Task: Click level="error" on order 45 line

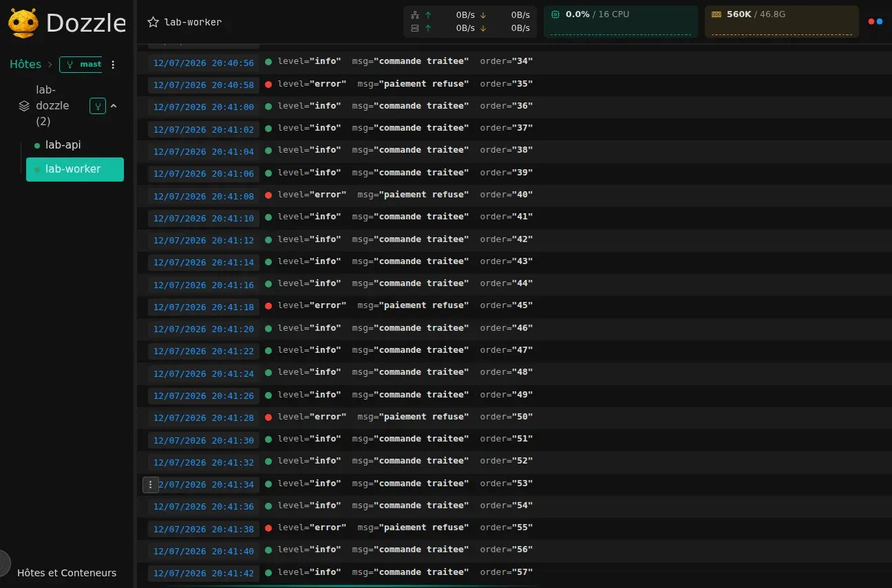Action: [x=312, y=305]
